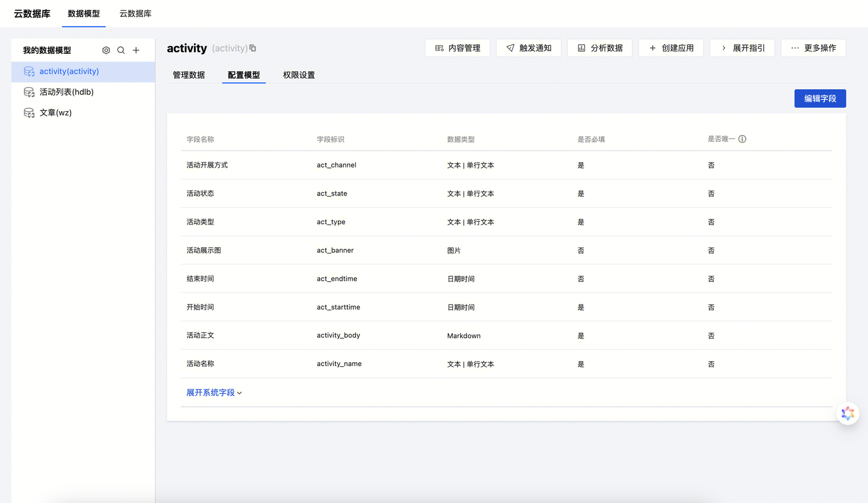Switch to the 数据模型 top tab
The width and height of the screenshot is (868, 503).
(x=84, y=13)
